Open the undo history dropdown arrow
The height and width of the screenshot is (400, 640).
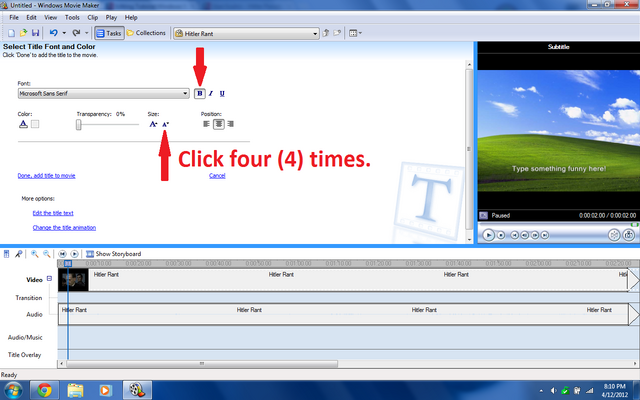[64, 33]
